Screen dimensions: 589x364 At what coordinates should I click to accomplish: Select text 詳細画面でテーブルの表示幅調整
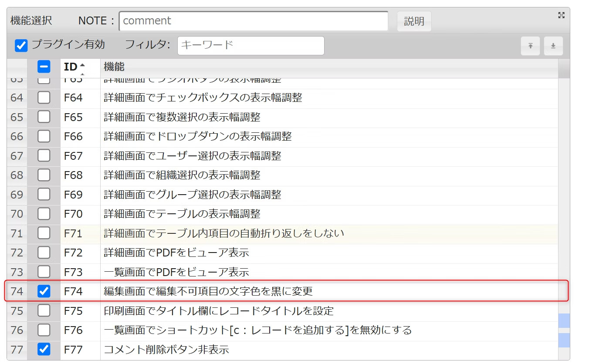click(x=182, y=214)
